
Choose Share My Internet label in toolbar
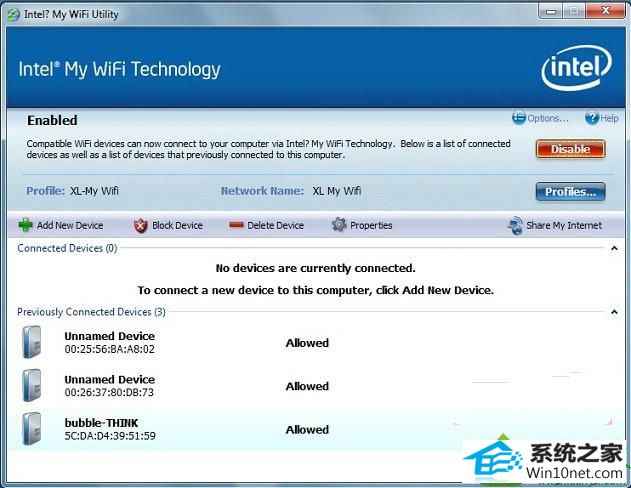564,225
